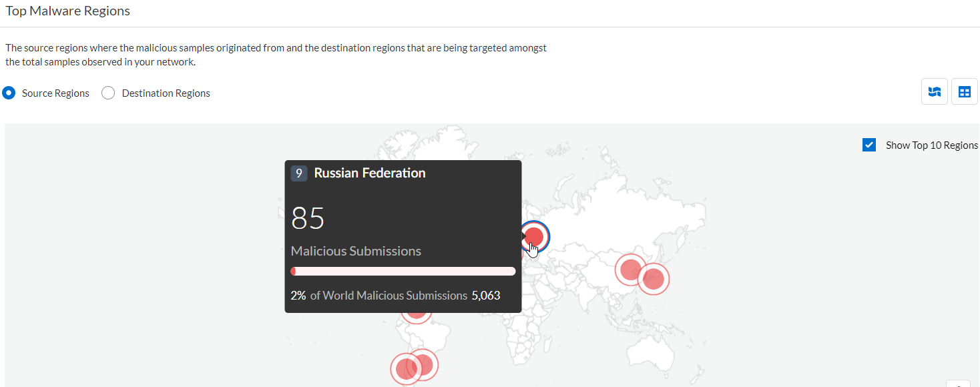Select the Destination Regions radio button
The width and height of the screenshot is (980, 387).
[x=108, y=93]
